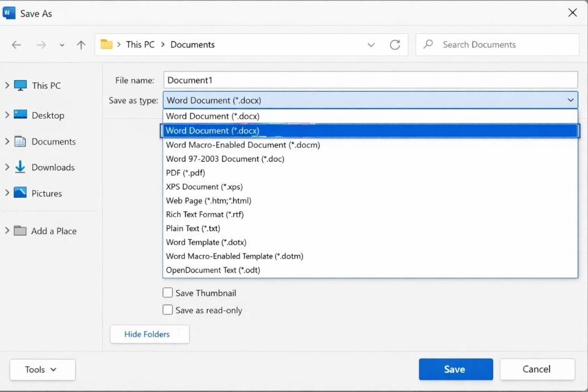Expand This PC in the sidebar
The height and width of the screenshot is (392, 588).
click(7, 85)
